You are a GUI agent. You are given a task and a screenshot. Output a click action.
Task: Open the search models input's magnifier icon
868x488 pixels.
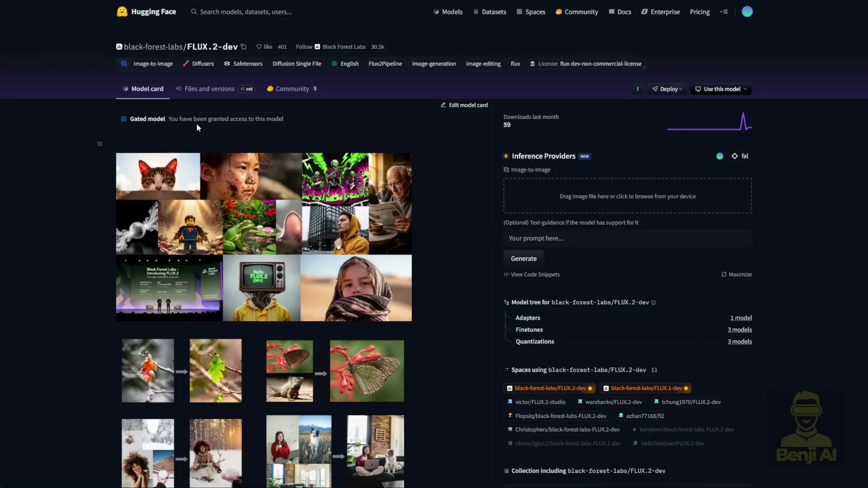tap(194, 12)
